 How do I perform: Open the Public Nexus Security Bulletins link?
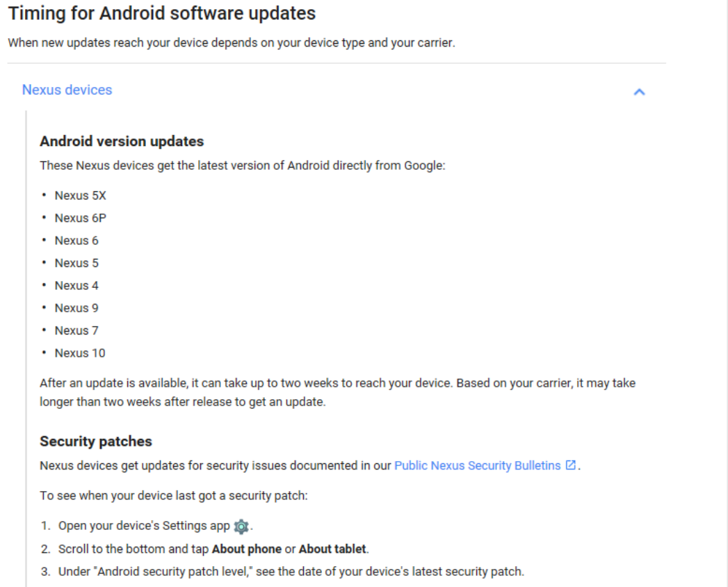pyautogui.click(x=477, y=465)
